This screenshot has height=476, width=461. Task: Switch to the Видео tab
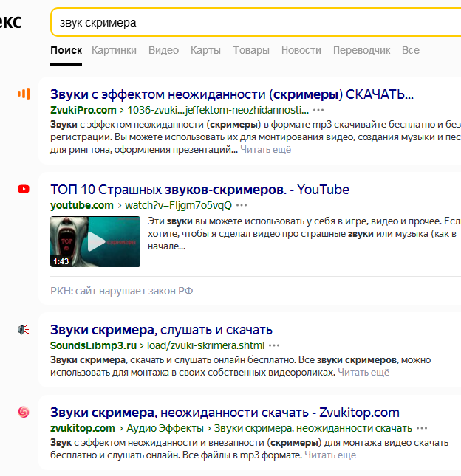click(x=163, y=50)
